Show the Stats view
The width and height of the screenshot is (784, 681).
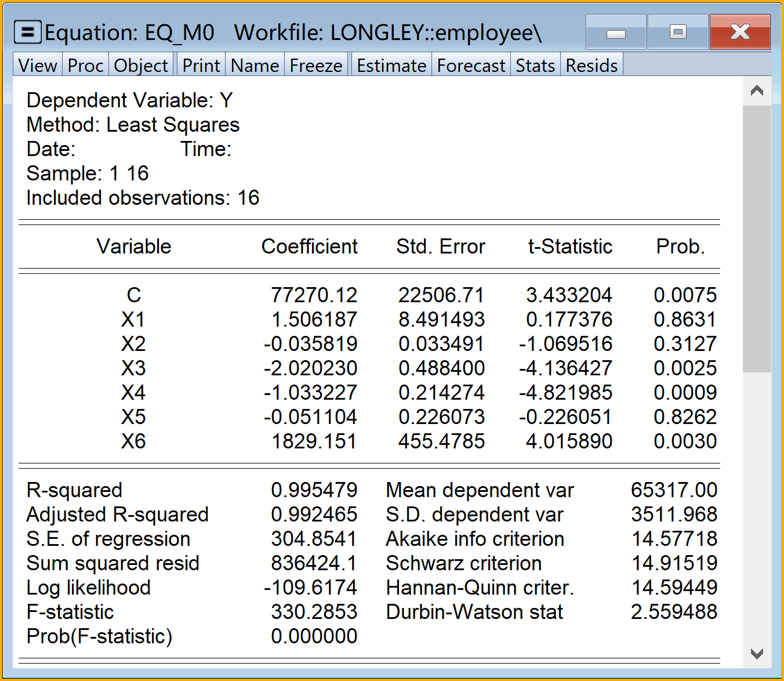pos(535,66)
